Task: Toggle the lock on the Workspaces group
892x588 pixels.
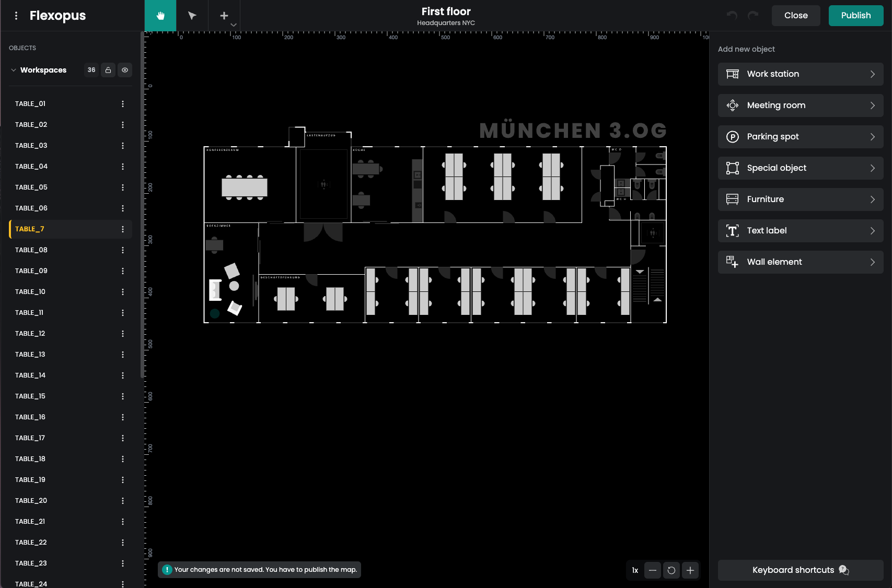Action: click(x=108, y=69)
